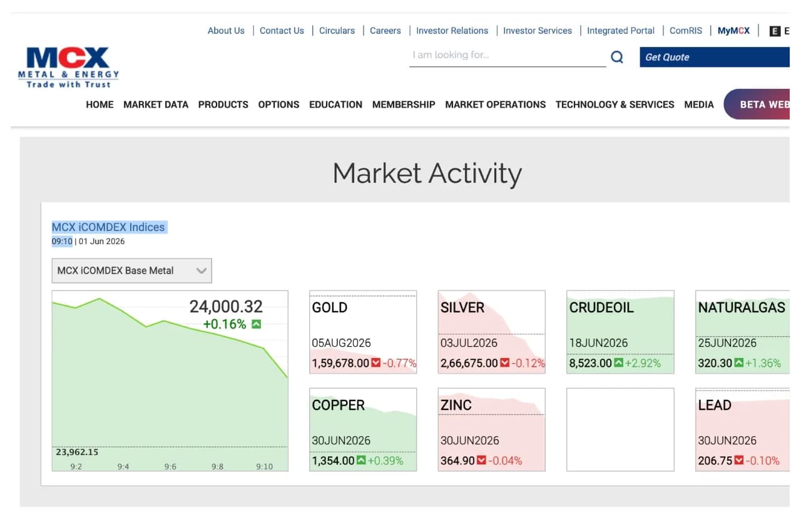Open the OPTIONS menu

(278, 105)
